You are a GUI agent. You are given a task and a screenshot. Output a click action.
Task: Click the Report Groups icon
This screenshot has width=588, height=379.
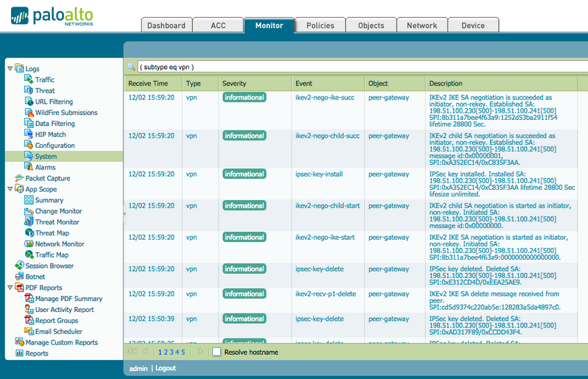(29, 320)
